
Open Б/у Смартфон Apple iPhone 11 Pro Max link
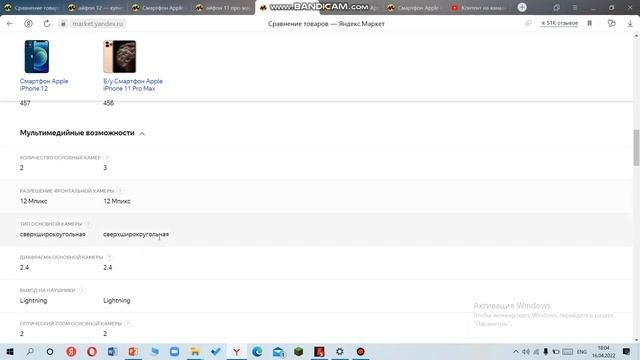point(133,85)
